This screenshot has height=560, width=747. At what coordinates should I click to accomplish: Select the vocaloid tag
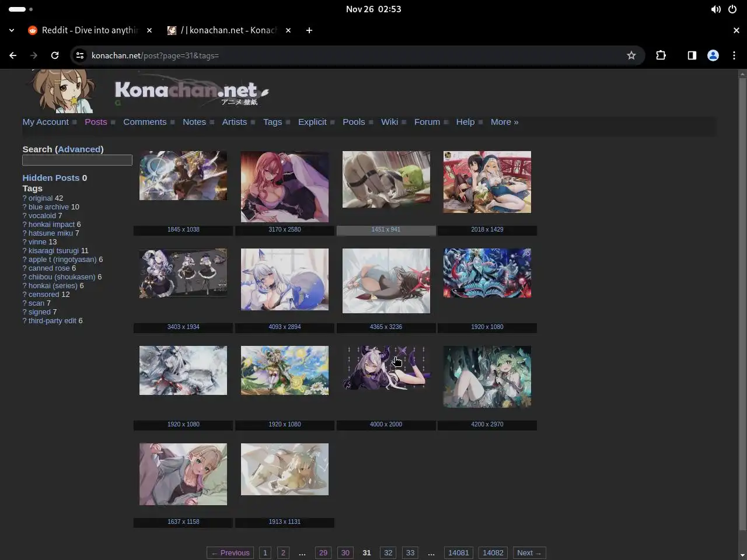42,216
